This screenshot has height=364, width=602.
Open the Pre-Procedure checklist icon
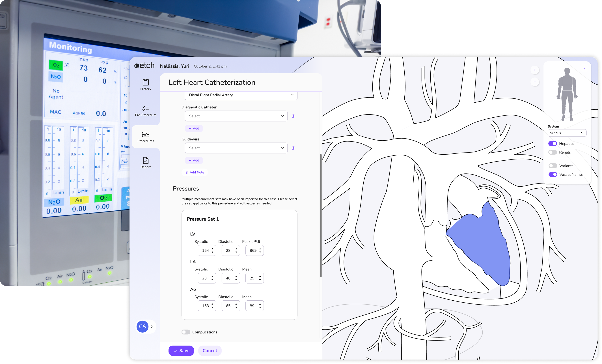click(x=146, y=108)
